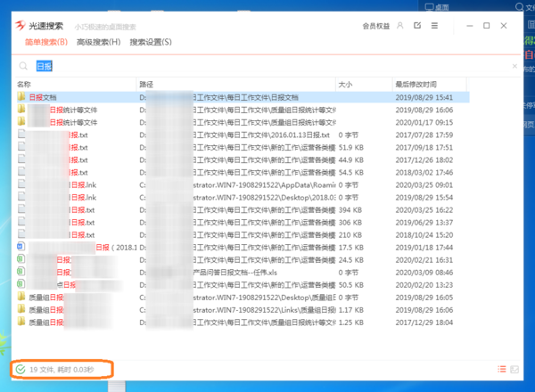Click file icon of the 51.9 KB row
This screenshot has width=535, height=392.
coord(21,147)
